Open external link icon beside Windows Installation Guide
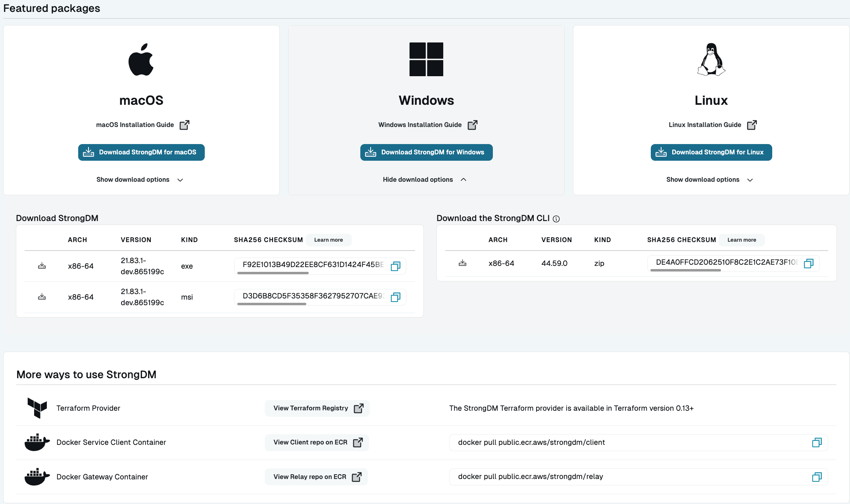 pos(473,125)
